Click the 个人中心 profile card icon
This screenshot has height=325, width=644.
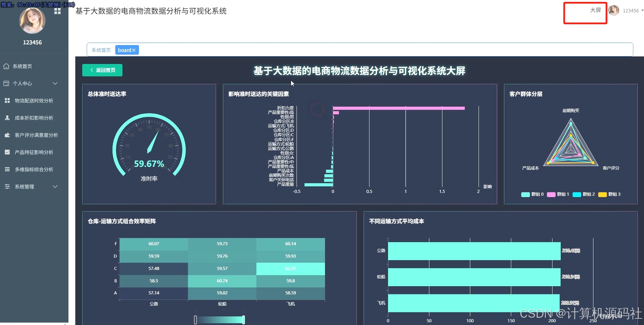coord(6,83)
